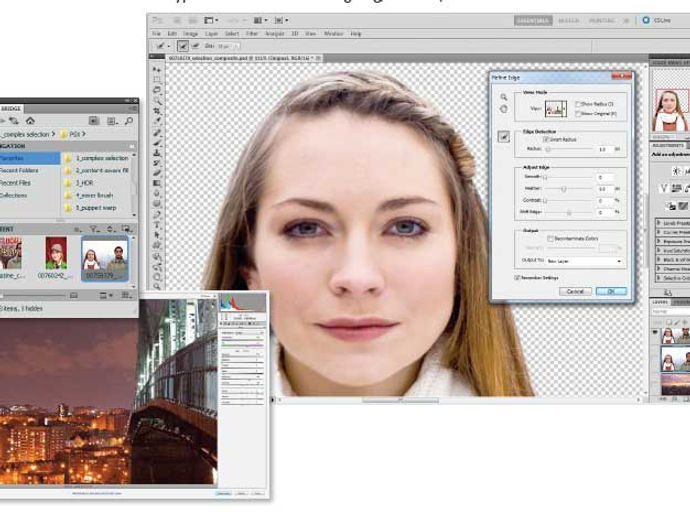Click the search magnifier in Mini Bridge
Image resolution: width=690 pixels, height=518 pixels.
tap(129, 121)
